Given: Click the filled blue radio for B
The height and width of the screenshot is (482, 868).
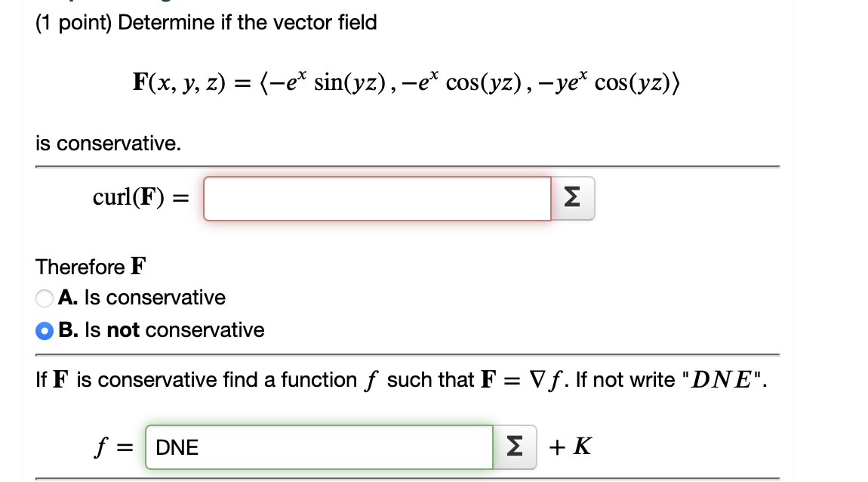Looking at the screenshot, I should click(43, 330).
